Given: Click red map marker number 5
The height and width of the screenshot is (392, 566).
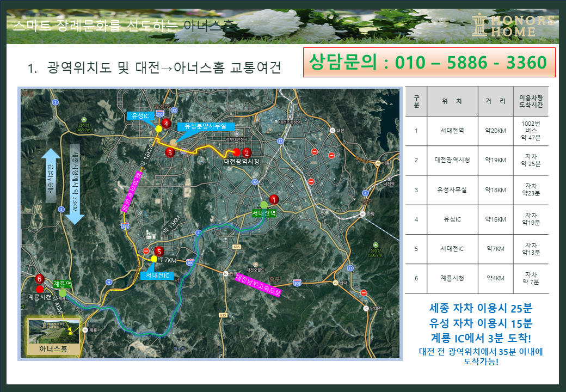Looking at the screenshot, I should click(159, 252).
